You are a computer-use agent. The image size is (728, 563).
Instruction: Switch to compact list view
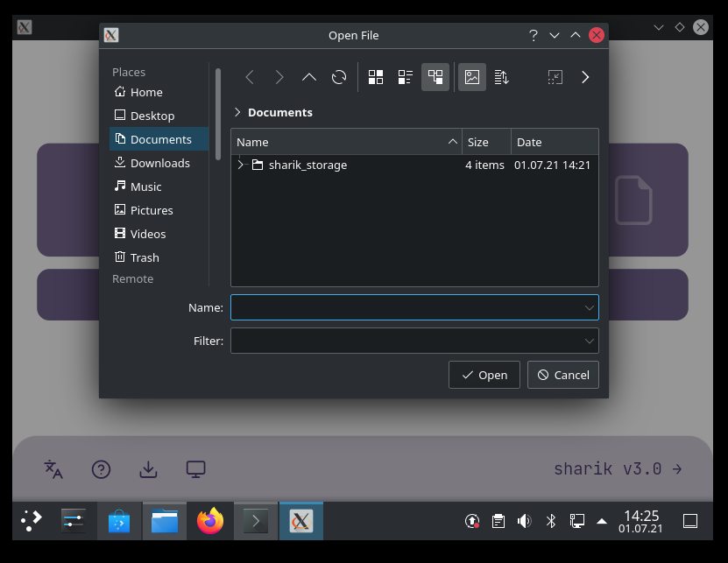click(x=406, y=77)
